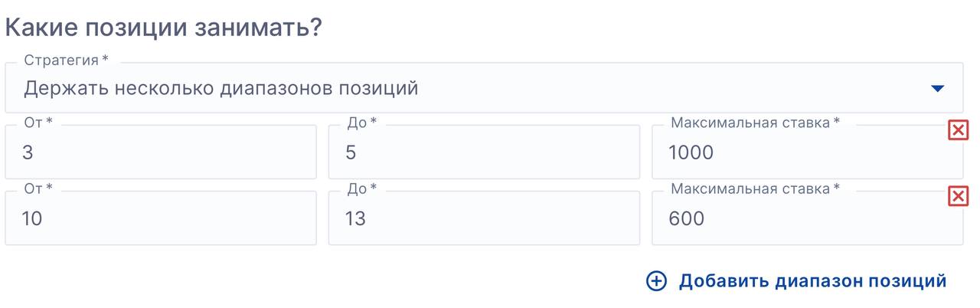Click the max bid field with 1000
Screen dimensions: 980x308
coord(806,152)
